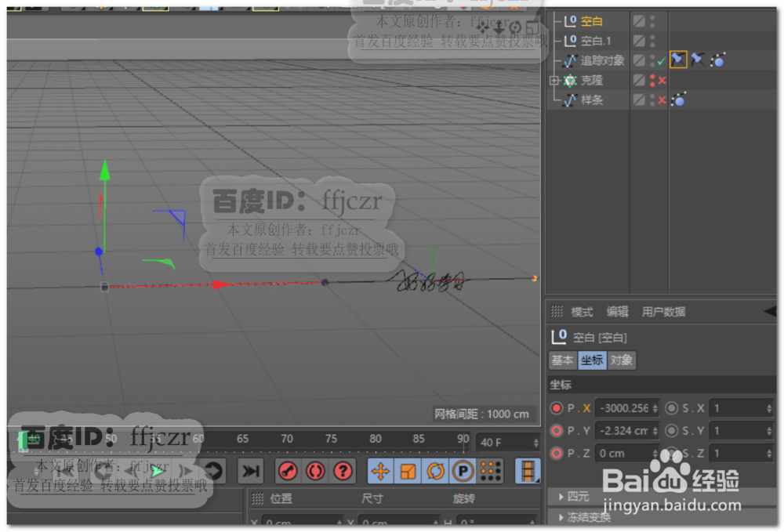Click the green Y-axis arrow handle

104,170
